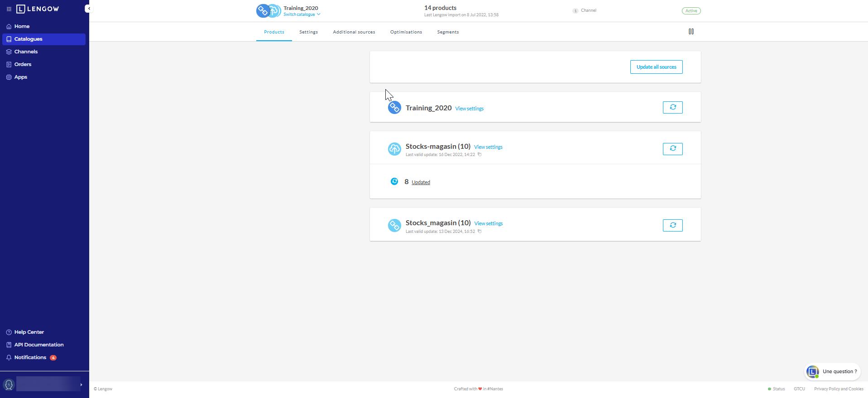Go to the Optimisations tab
The width and height of the screenshot is (868, 398).
point(406,32)
